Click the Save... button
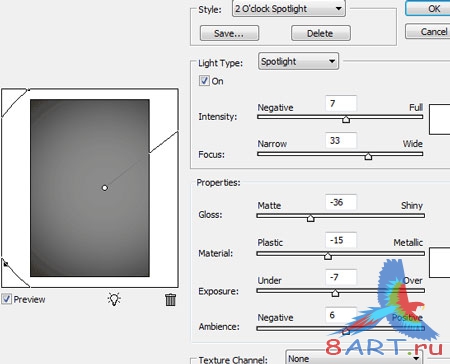Image resolution: width=450 pixels, height=364 pixels. (229, 33)
